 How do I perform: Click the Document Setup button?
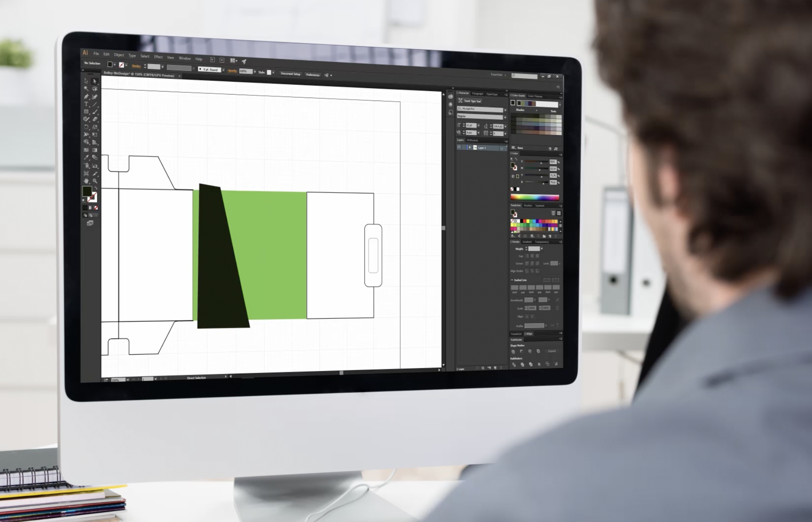[290, 74]
